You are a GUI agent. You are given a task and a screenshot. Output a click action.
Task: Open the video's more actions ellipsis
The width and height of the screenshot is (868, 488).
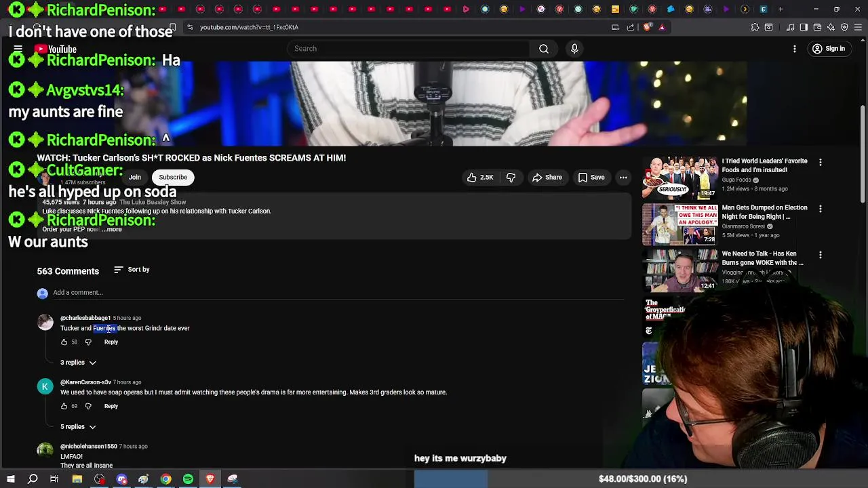coord(623,178)
